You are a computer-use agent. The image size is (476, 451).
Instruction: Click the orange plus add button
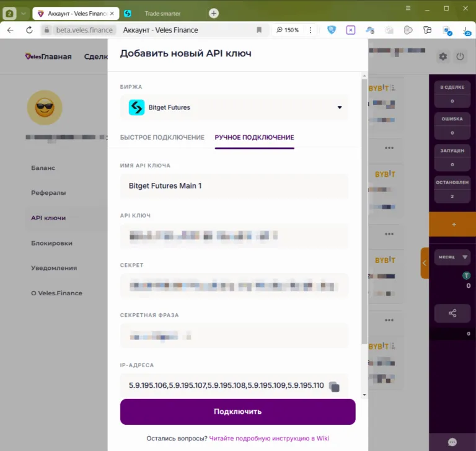click(x=454, y=225)
